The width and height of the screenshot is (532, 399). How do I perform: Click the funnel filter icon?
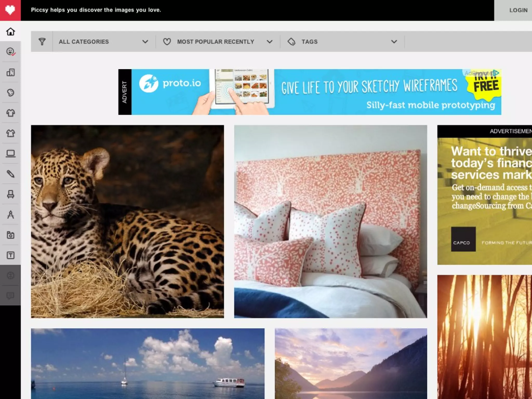pyautogui.click(x=42, y=42)
